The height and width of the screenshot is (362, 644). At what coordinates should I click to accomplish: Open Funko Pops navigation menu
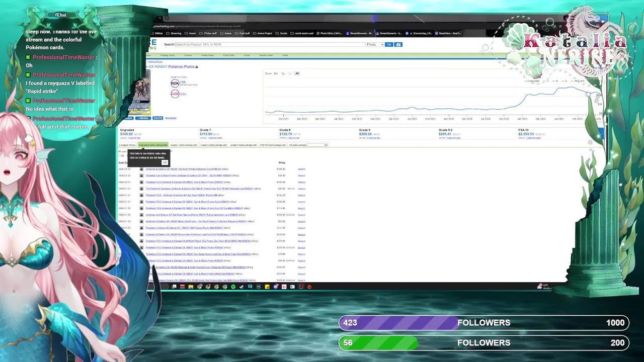tap(207, 55)
